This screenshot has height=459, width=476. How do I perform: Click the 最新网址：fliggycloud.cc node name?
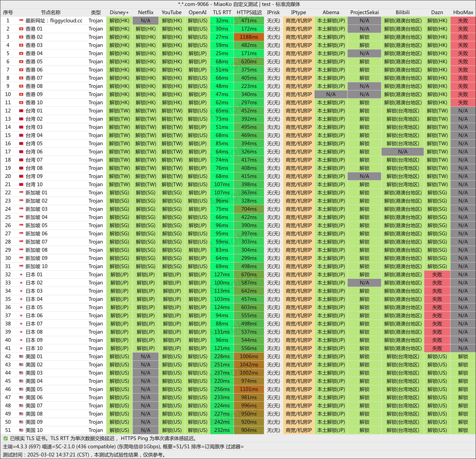pyautogui.click(x=54, y=21)
